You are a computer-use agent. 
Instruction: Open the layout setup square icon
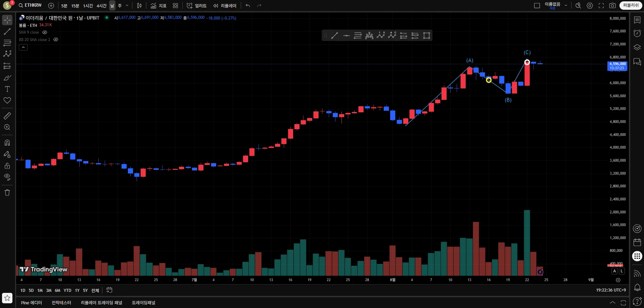[x=537, y=6]
